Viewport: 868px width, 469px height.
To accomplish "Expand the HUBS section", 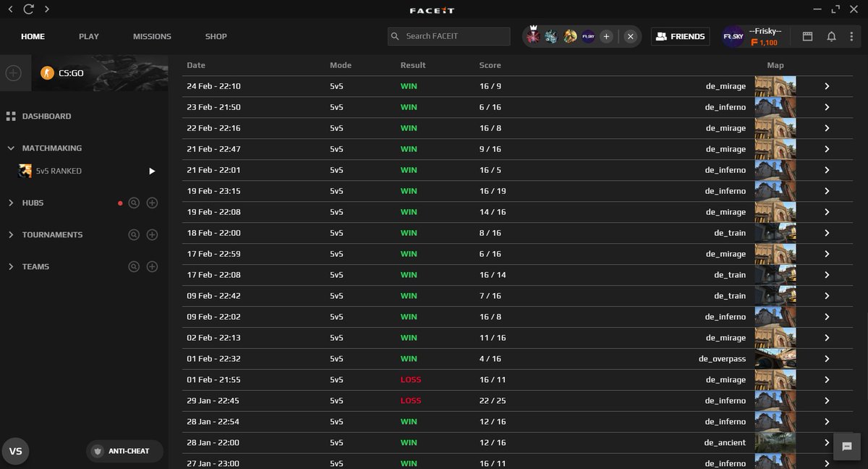I will [x=11, y=203].
